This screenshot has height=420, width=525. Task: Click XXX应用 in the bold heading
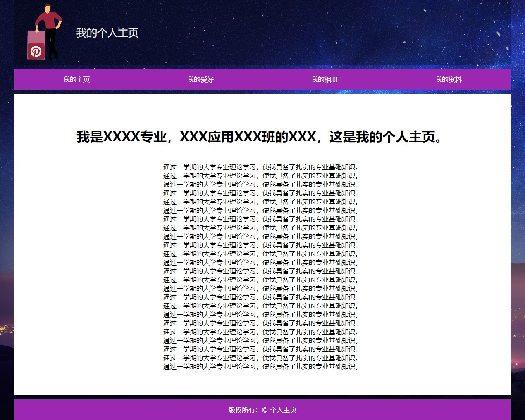[207, 137]
